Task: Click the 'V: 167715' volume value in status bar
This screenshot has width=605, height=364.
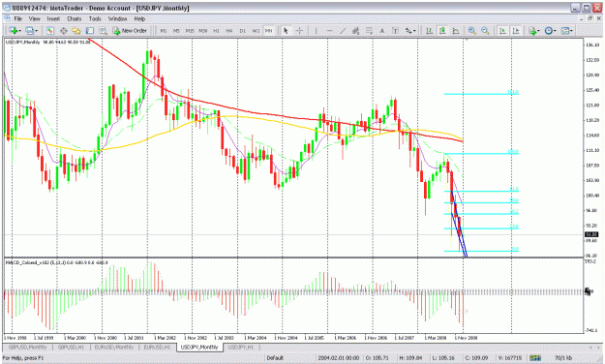Action: click(510, 358)
